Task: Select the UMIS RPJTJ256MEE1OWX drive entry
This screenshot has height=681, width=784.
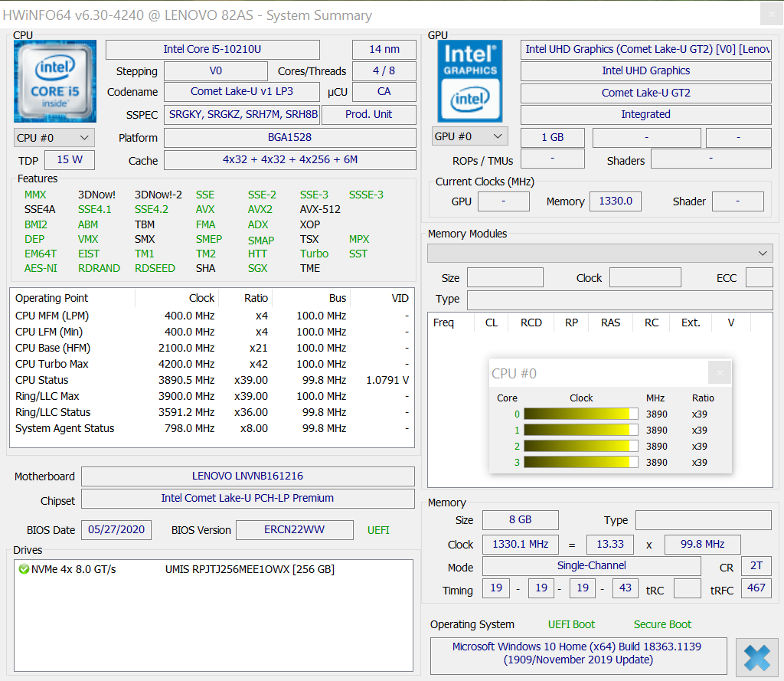Action: 250,569
